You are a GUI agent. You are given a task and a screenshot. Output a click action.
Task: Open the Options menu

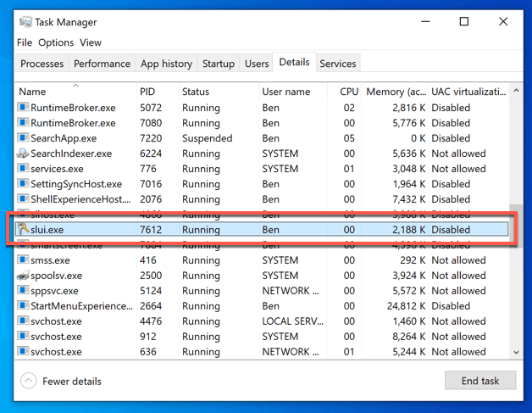pyautogui.click(x=56, y=42)
